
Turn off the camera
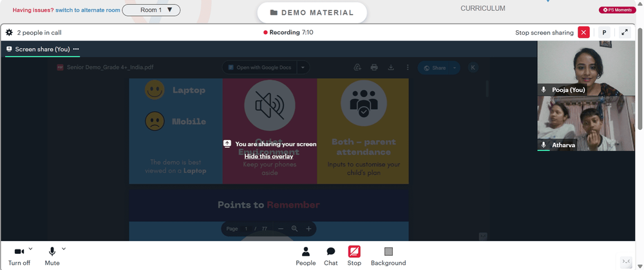19,257
